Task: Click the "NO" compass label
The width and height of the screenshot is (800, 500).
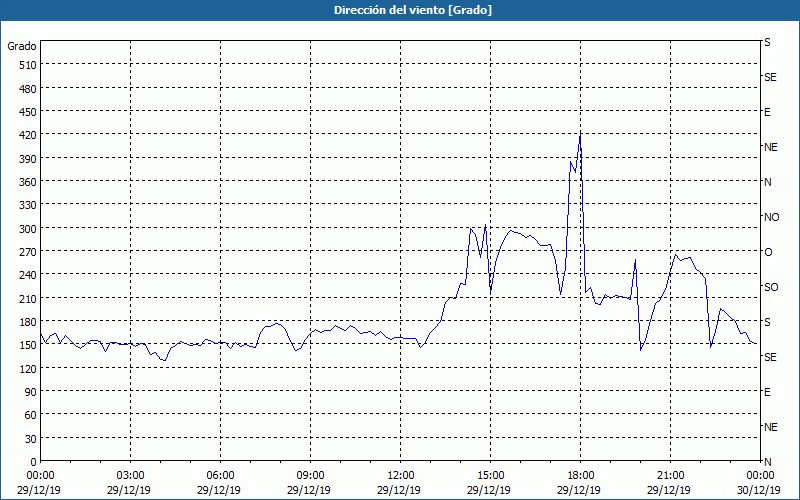Action: point(771,217)
